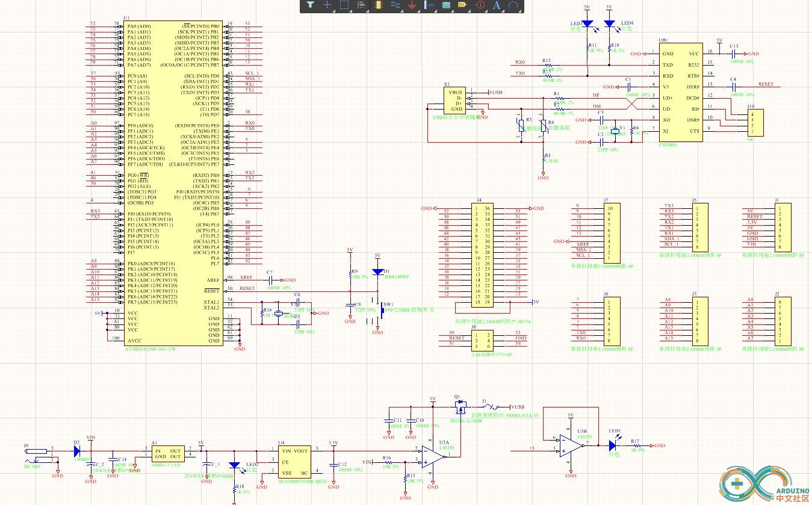
Task: Click the J10 connector designator
Action: pyautogui.click(x=751, y=107)
